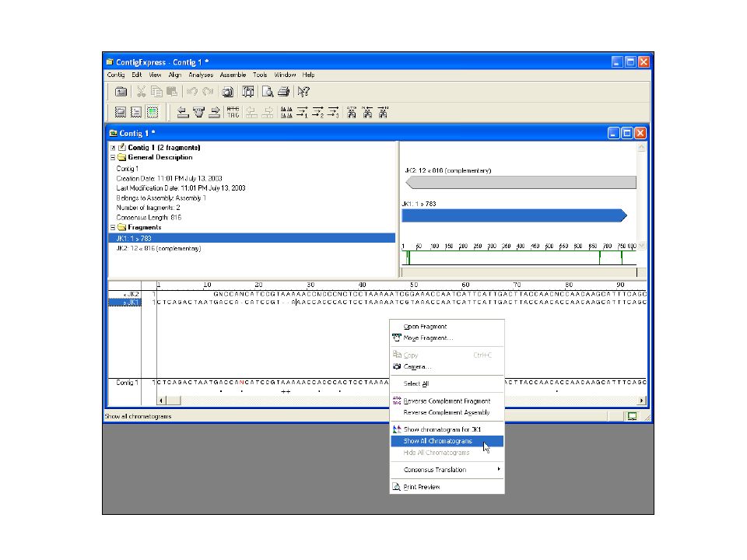The image size is (747, 560).
Task: Choose Print Preview from context menu
Action: click(x=447, y=487)
